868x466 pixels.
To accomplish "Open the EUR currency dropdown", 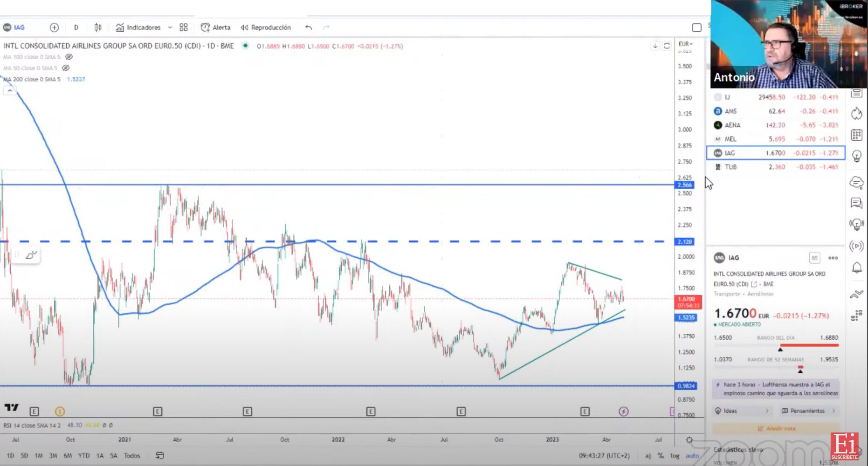I will [x=685, y=44].
